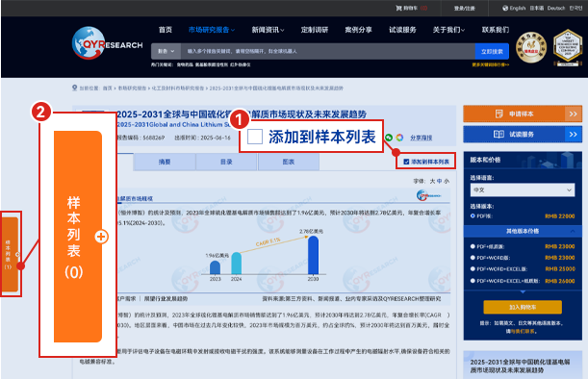Viewport: 588px width, 379px height.
Task: Switch site language to Deutsch
Action: point(556,8)
